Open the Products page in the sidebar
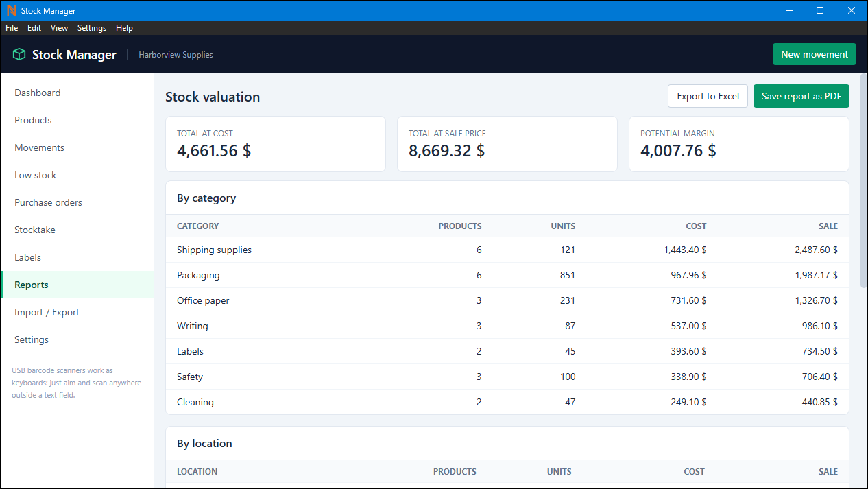 (x=77, y=120)
